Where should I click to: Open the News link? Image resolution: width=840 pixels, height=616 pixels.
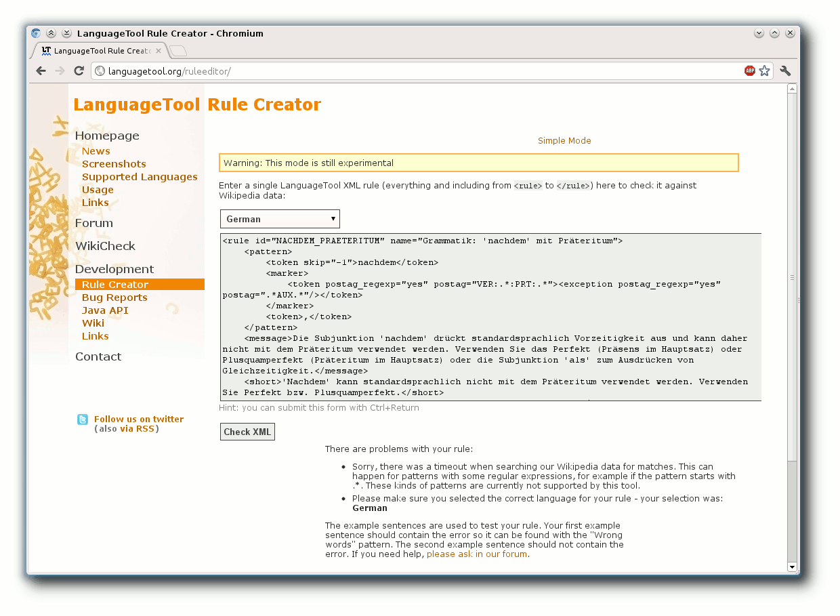[96, 151]
